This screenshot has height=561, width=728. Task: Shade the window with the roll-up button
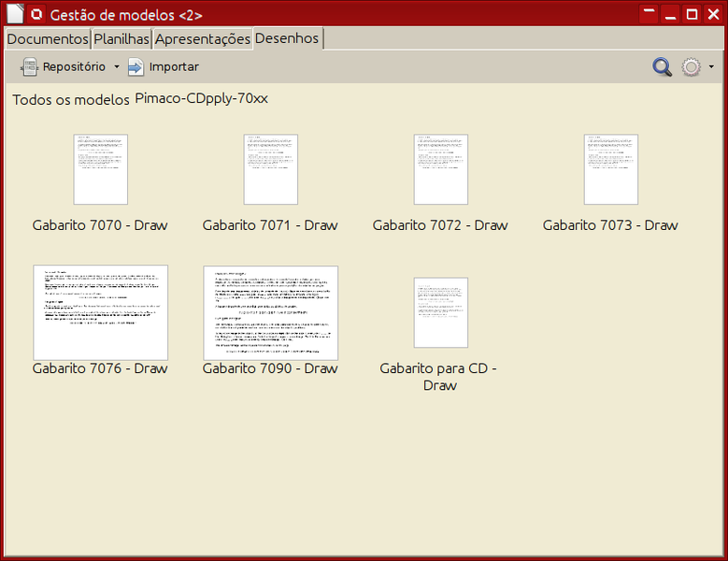(649, 14)
